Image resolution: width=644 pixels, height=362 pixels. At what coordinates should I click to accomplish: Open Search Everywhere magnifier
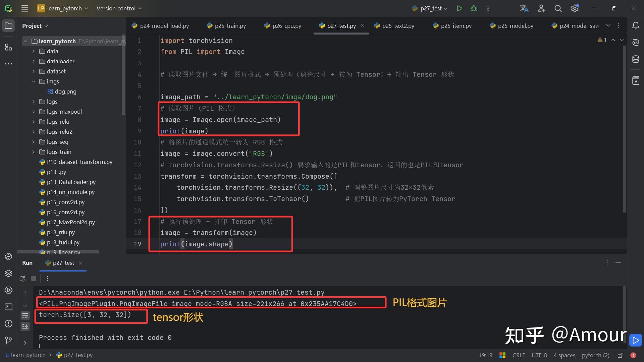558,8
